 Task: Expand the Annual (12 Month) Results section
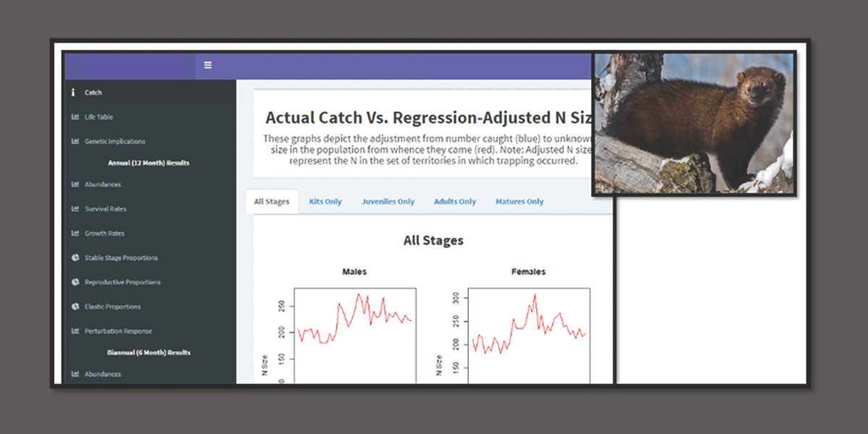[150, 163]
